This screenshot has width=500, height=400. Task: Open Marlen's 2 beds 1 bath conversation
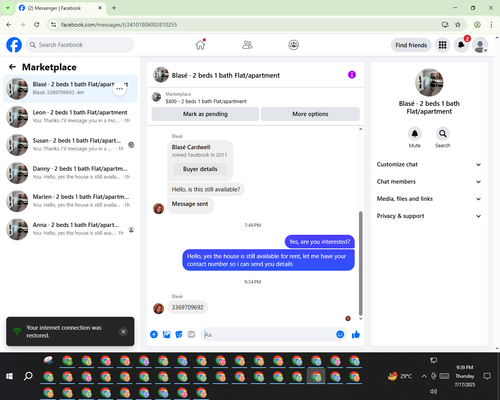70,201
